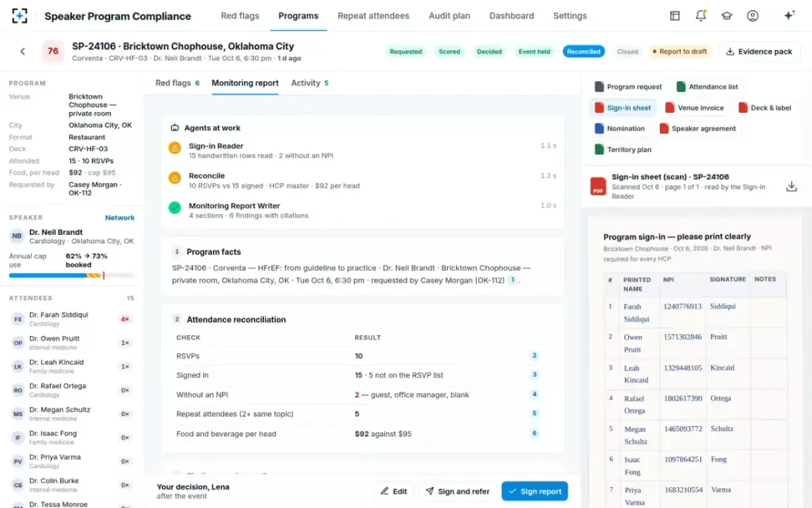Open the Settings navigation

(570, 16)
